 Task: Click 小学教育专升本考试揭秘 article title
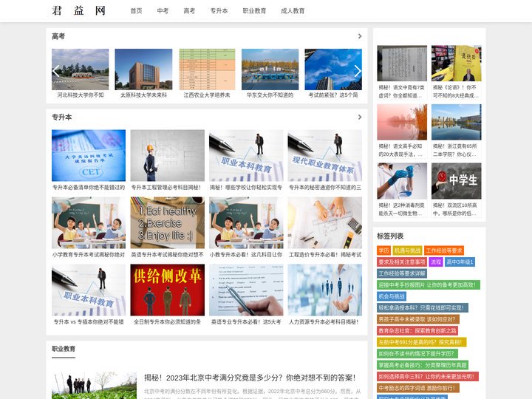(x=89, y=254)
